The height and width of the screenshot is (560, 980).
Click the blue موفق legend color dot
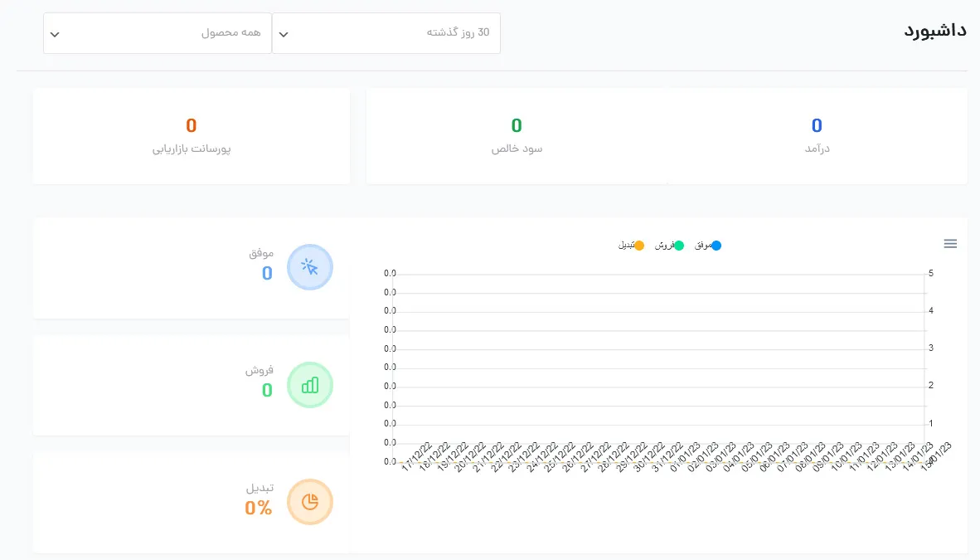716,246
